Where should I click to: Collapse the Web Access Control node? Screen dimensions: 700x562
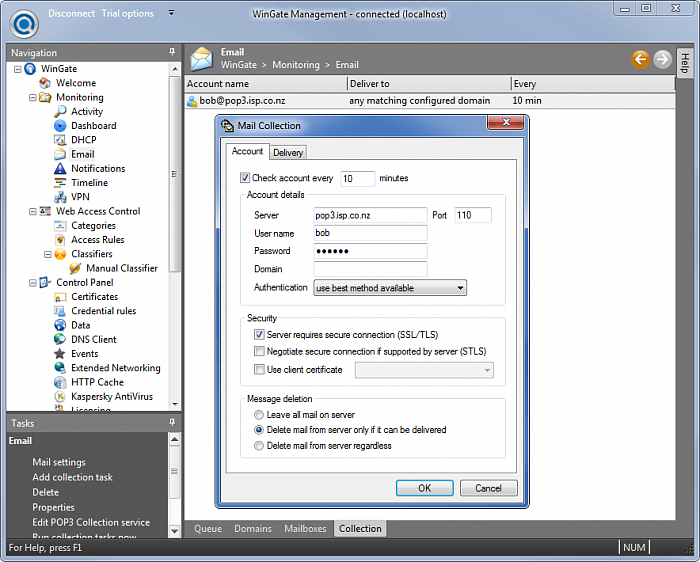coord(32,211)
